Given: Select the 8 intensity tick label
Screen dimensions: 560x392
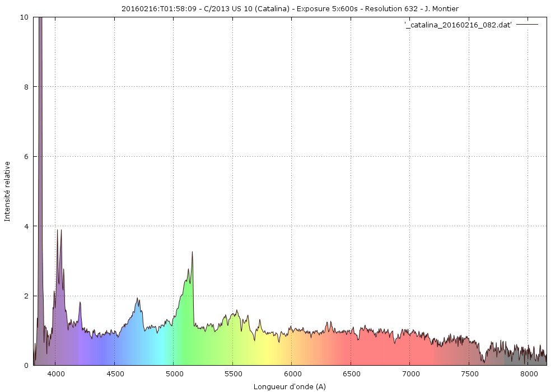Looking at the screenshot, I should pos(26,87).
